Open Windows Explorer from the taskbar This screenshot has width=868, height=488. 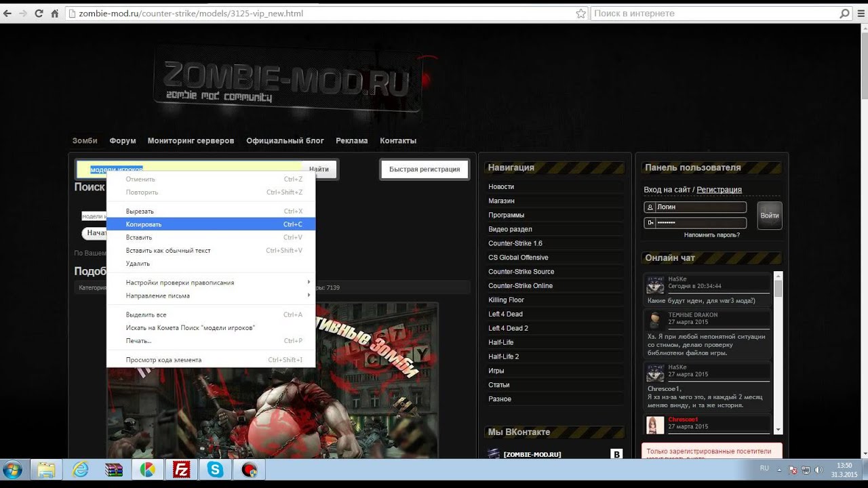click(x=46, y=469)
